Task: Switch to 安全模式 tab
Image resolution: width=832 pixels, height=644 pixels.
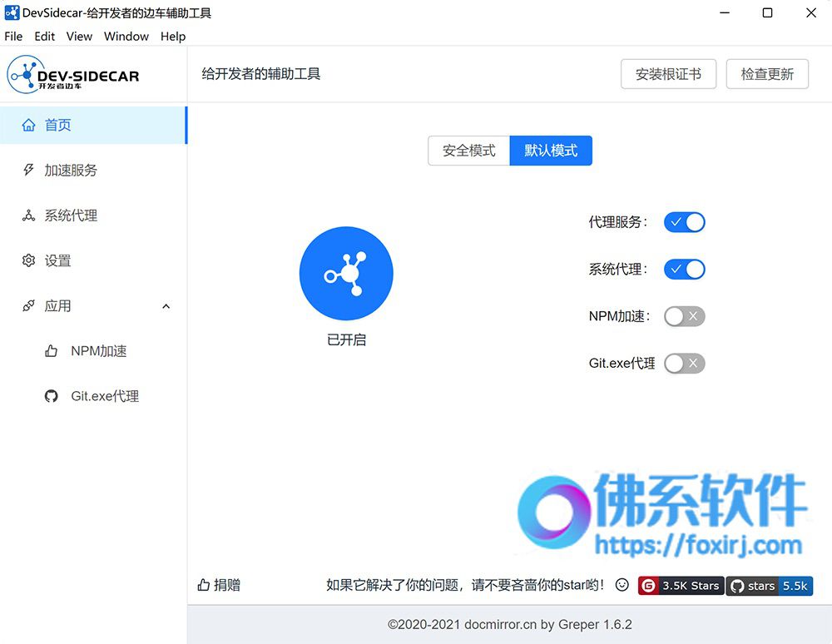Action: (x=469, y=151)
